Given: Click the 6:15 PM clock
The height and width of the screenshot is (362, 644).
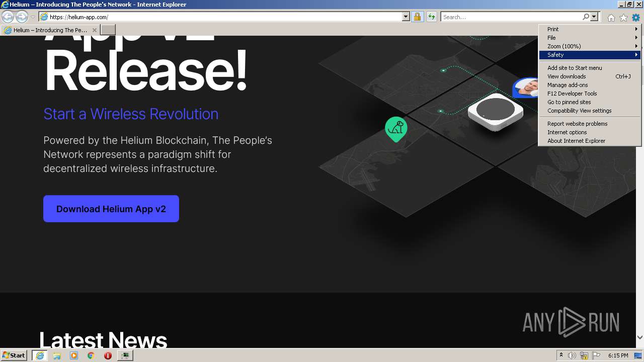Looking at the screenshot, I should [618, 355].
